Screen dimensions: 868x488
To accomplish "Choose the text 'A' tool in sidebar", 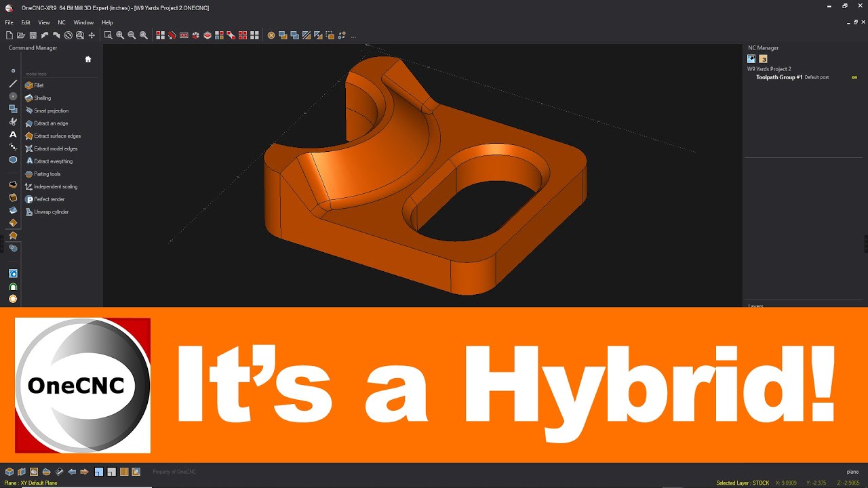I will tap(13, 134).
